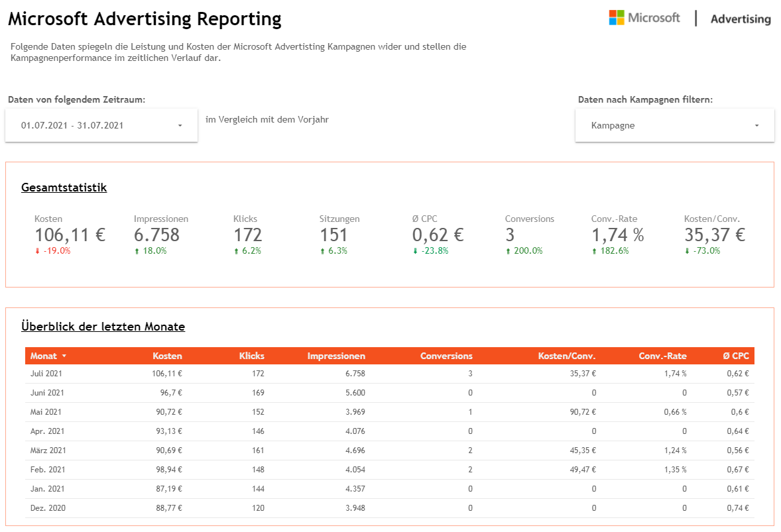Click the 49,47 € Kosten/Conv. cell for Feb. 2021

583,470
